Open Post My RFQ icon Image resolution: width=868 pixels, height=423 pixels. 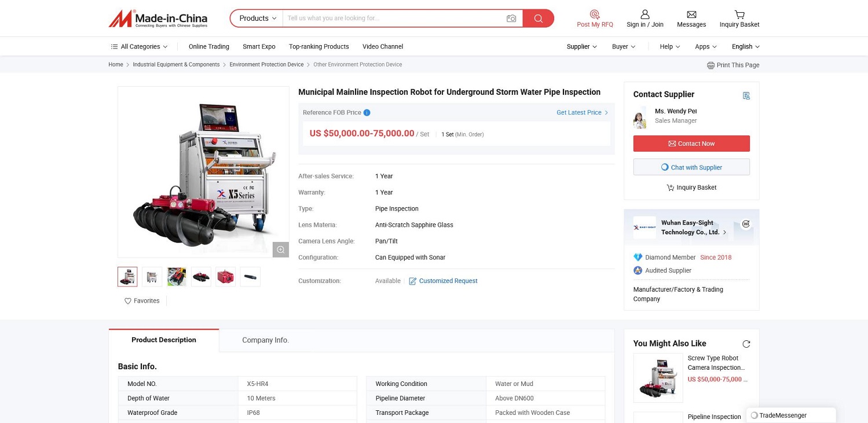[595, 14]
